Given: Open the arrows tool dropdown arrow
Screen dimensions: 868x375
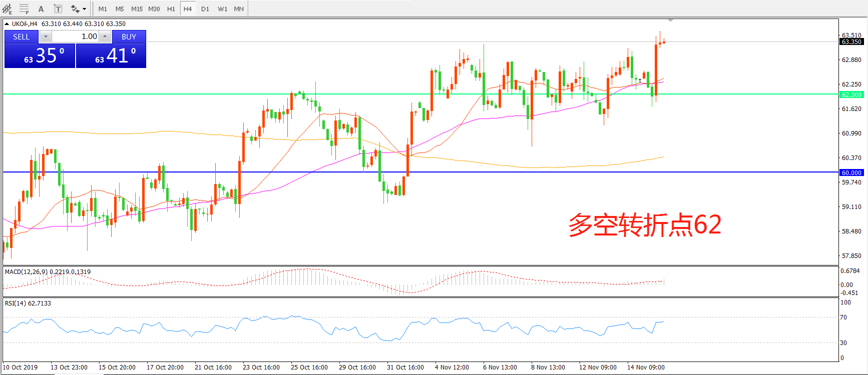Looking at the screenshot, I should point(84,9).
